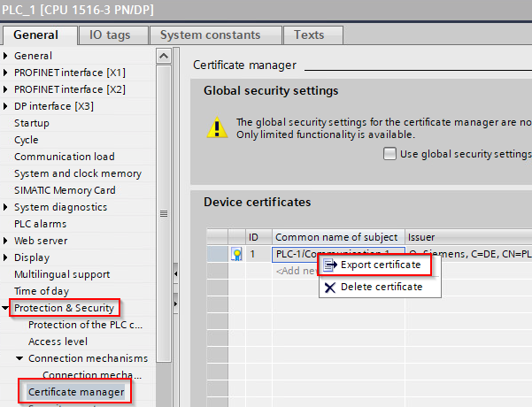Screen dimensions: 532x407
Task: Click the Export certificate arrow icon
Action: (x=330, y=265)
